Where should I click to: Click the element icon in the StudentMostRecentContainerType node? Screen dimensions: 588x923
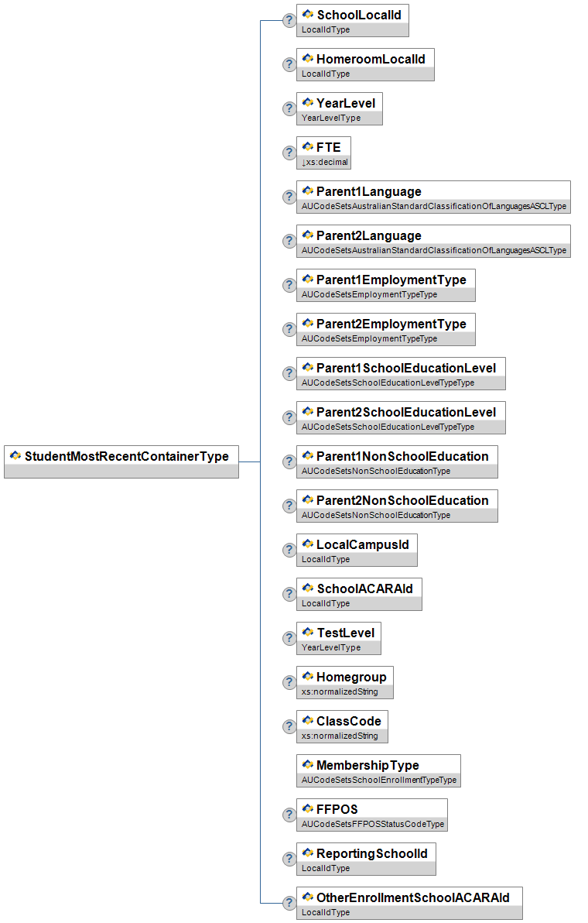tap(16, 455)
